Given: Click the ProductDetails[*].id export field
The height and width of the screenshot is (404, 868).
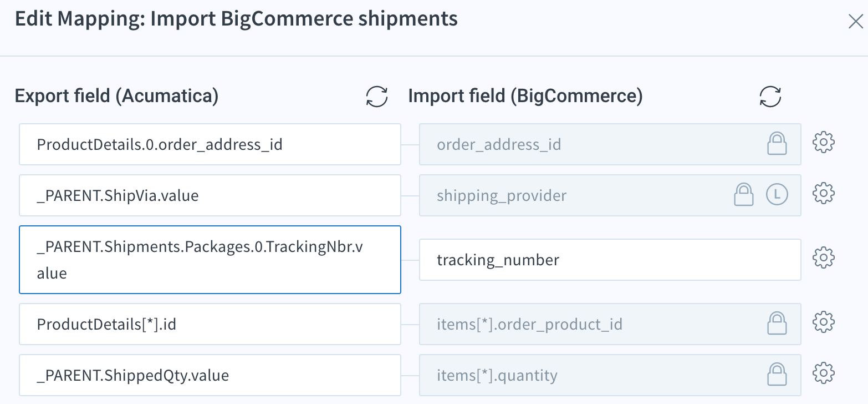Looking at the screenshot, I should [210, 324].
